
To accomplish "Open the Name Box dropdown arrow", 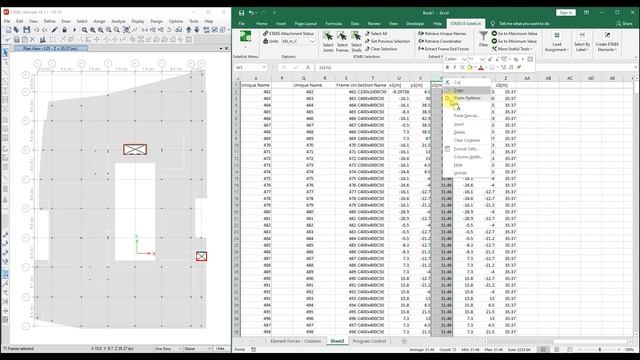I will click(x=264, y=67).
